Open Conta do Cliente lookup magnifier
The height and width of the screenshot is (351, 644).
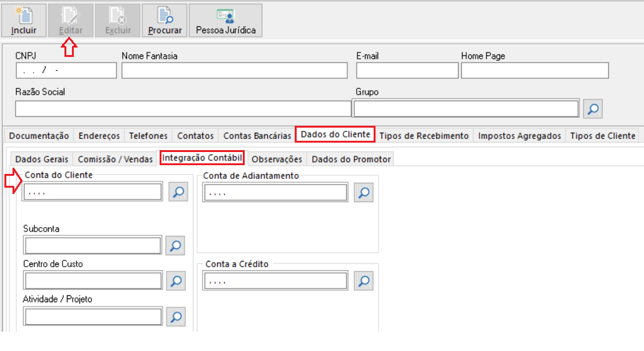(x=178, y=191)
